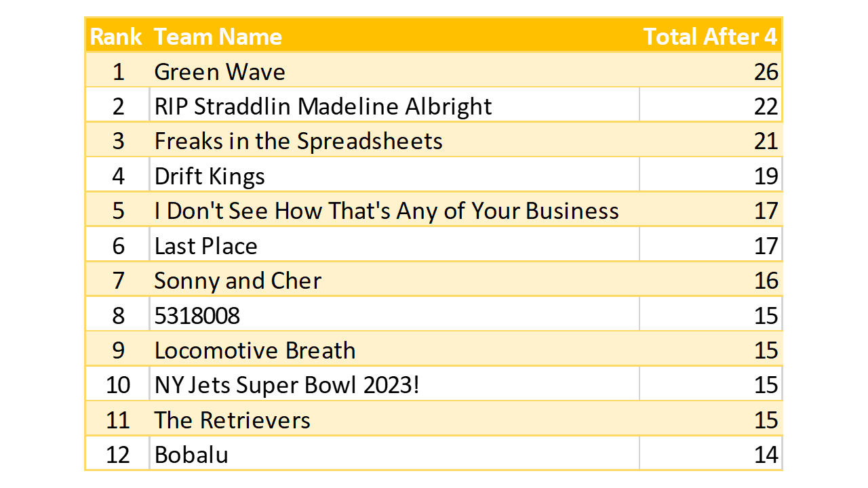
Task: Select The Retrievers team name cell
Action: (232, 420)
